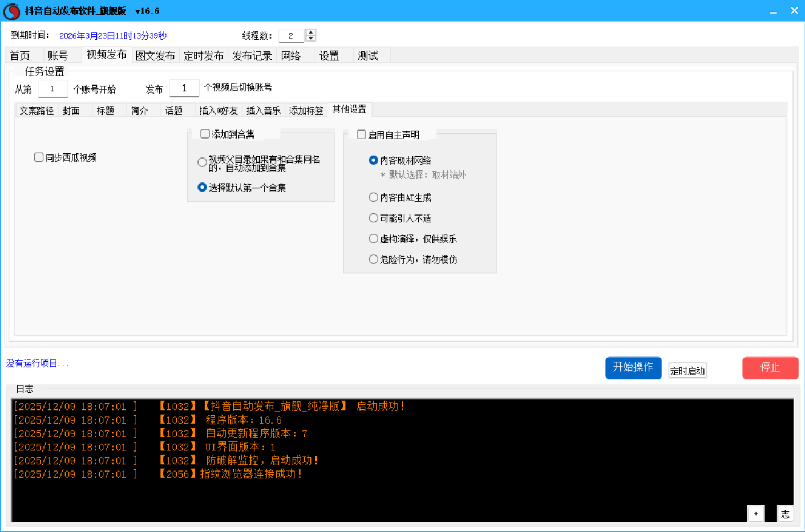
Task: Click the 定时启动 button
Action: pyautogui.click(x=687, y=371)
